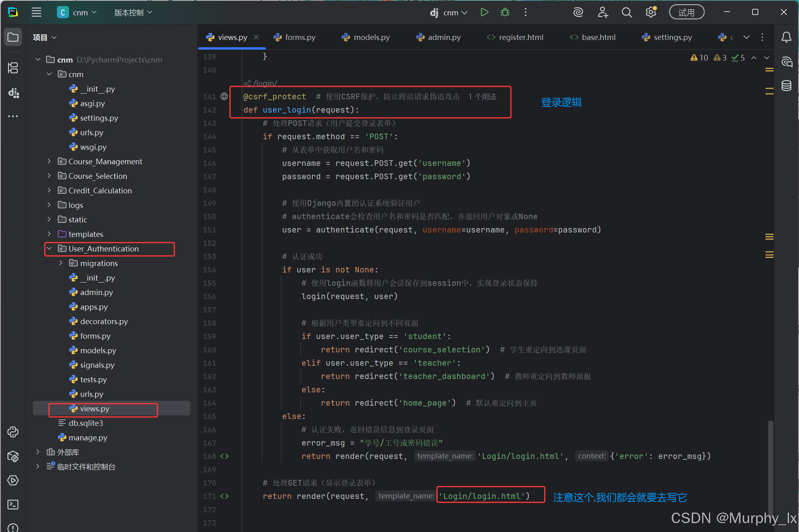Screen dimensions: 799x532
Task: Open more run actions menu
Action: 525,13
